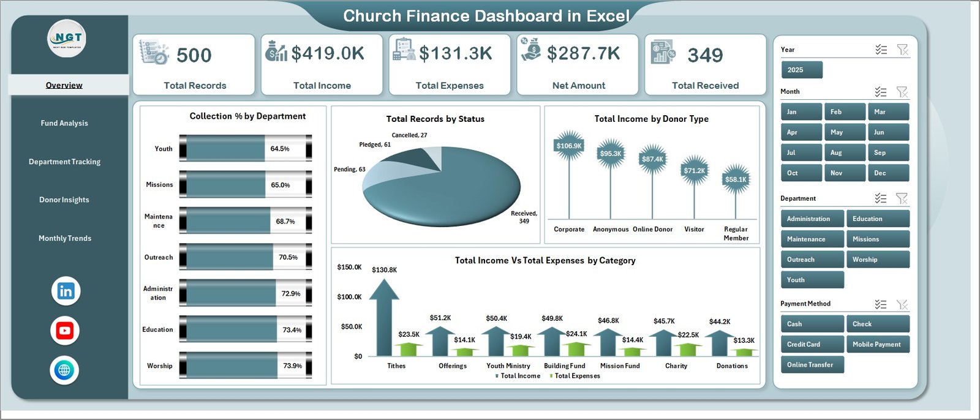The image size is (980, 420).
Task: Select Credit Card payment method
Action: click(812, 344)
